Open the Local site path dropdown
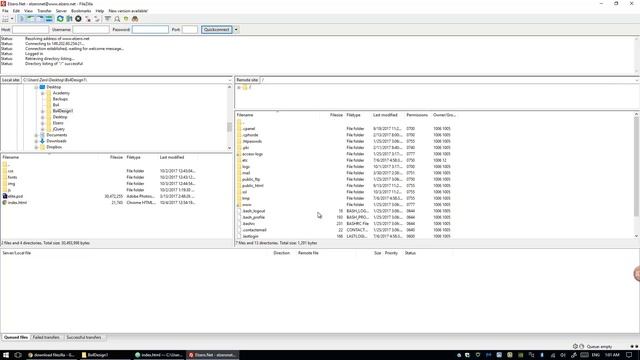Image resolution: width=640 pixels, height=360 pixels. 230,80
